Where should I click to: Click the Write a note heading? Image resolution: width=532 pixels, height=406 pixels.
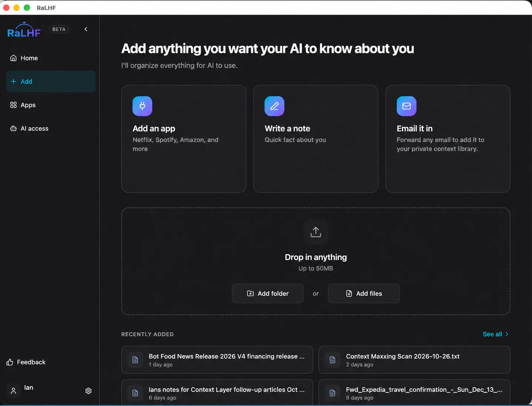287,129
